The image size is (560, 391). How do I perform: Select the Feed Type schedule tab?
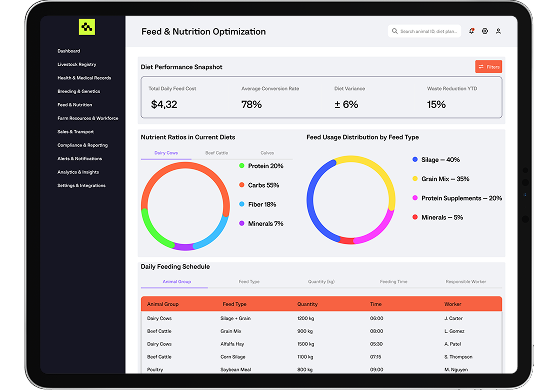[x=249, y=281]
